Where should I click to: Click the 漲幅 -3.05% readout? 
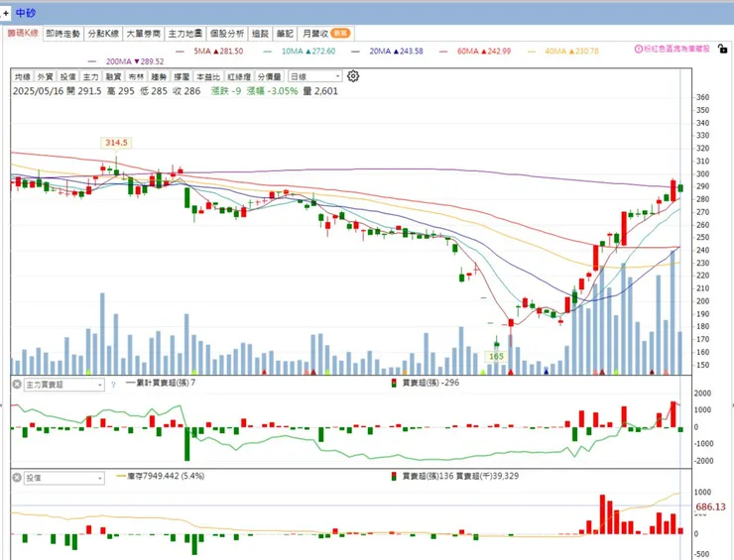coord(273,91)
